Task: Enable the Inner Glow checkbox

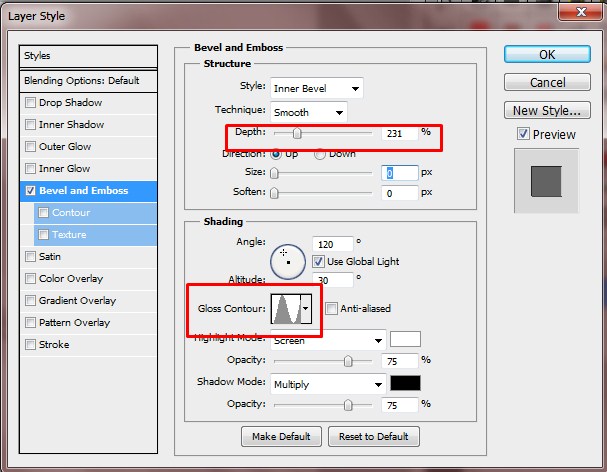Action: [x=30, y=169]
